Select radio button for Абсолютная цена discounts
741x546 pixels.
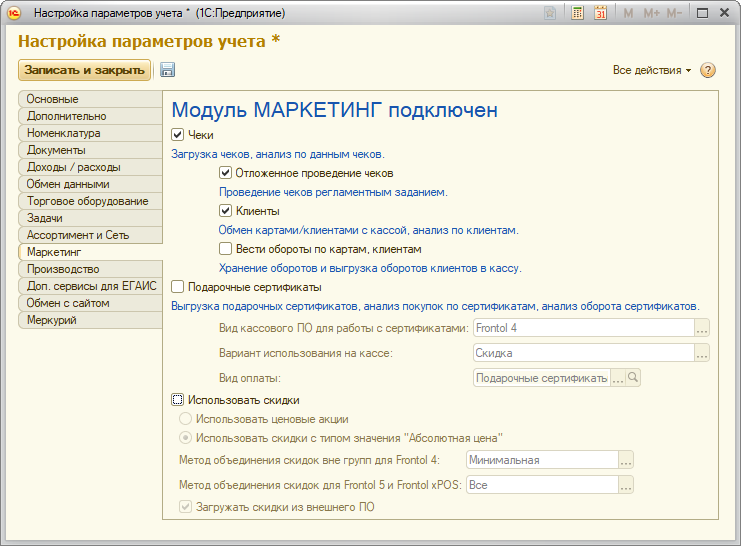pyautogui.click(x=185, y=438)
